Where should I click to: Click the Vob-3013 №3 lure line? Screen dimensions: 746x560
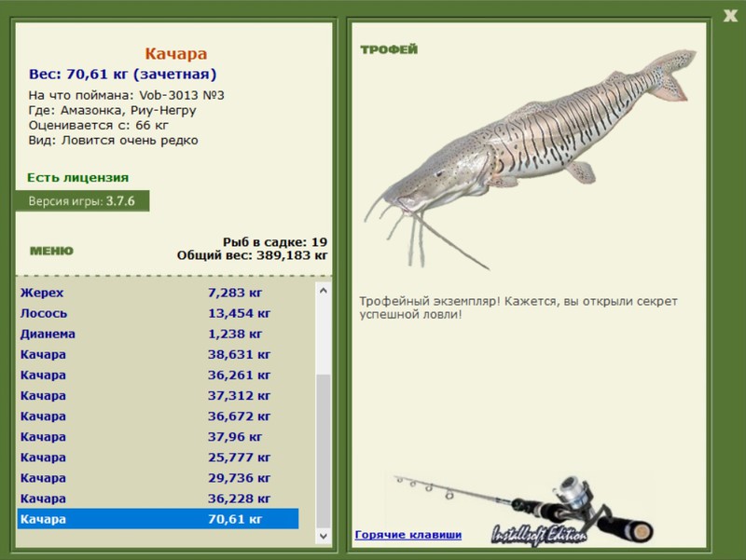pos(126,95)
